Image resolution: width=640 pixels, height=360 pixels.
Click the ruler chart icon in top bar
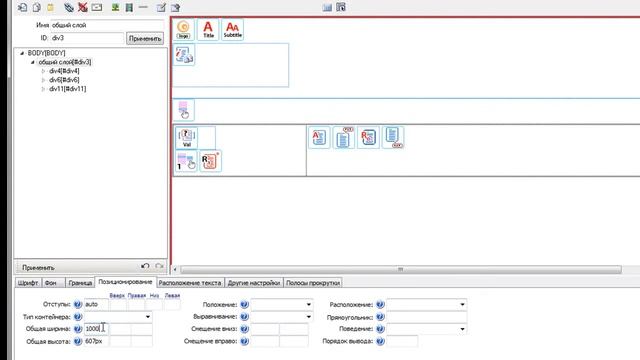327,7
